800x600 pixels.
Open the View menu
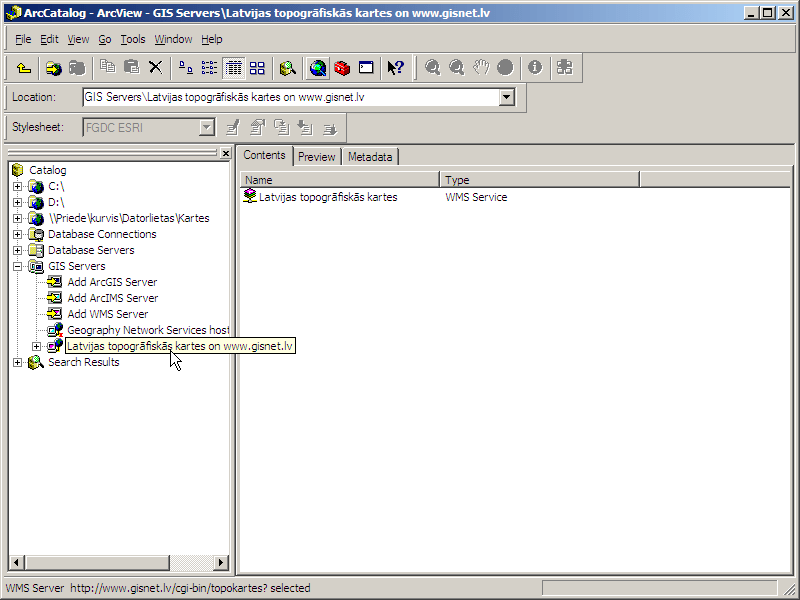[78, 39]
